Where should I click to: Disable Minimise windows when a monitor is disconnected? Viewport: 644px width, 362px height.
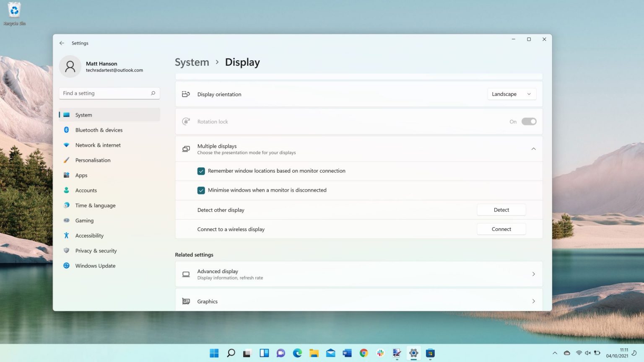coord(201,190)
